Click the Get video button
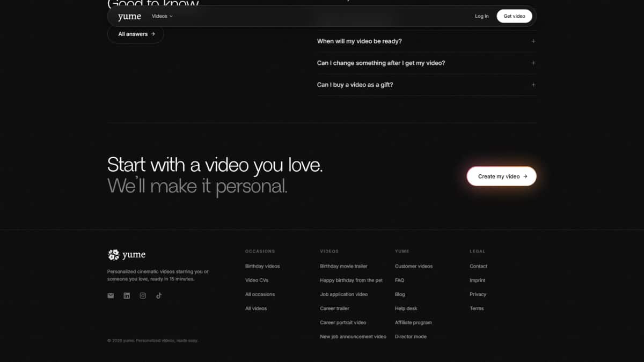Viewport: 644px width, 362px height. (514, 16)
